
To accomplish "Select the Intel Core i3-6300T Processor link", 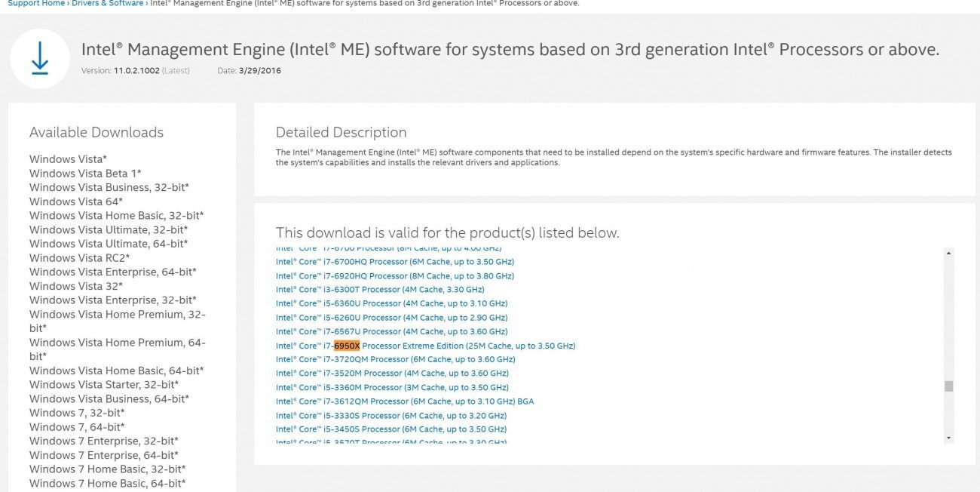I will pyautogui.click(x=381, y=290).
